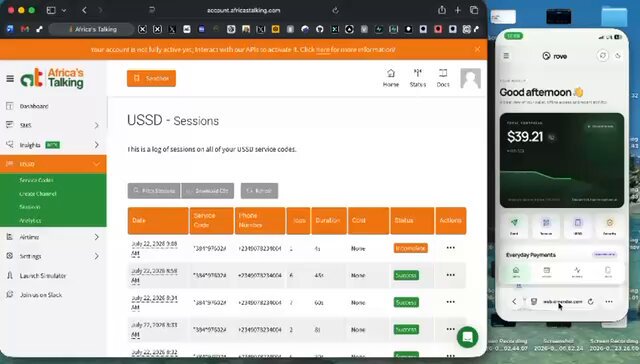The width and height of the screenshot is (640, 364).
Task: Select the Home tab in rove bottom navigation
Action: click(516, 272)
